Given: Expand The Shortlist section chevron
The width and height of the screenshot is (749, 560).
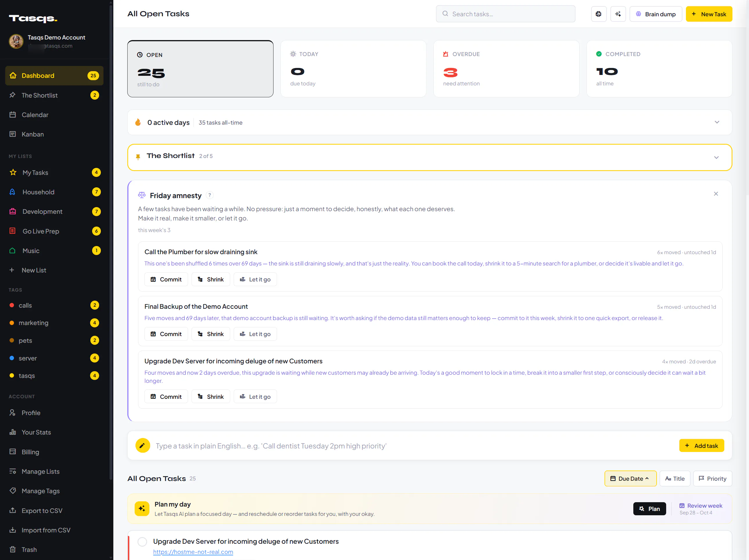Looking at the screenshot, I should [x=716, y=157].
